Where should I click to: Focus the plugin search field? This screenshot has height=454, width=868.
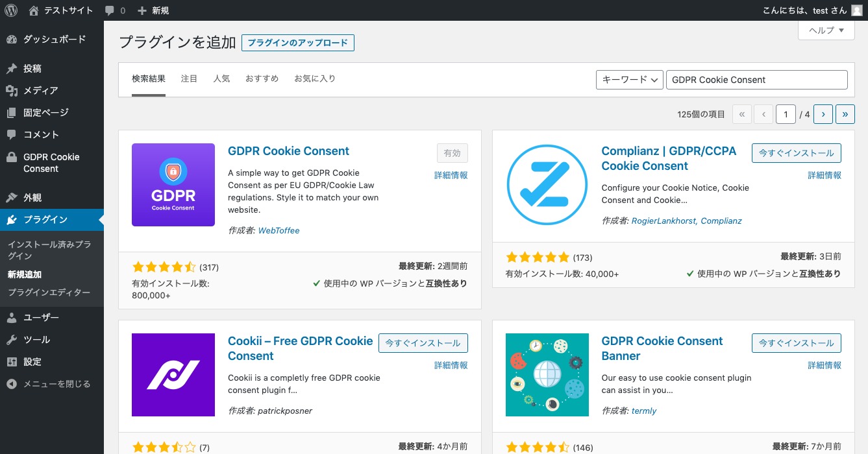757,80
